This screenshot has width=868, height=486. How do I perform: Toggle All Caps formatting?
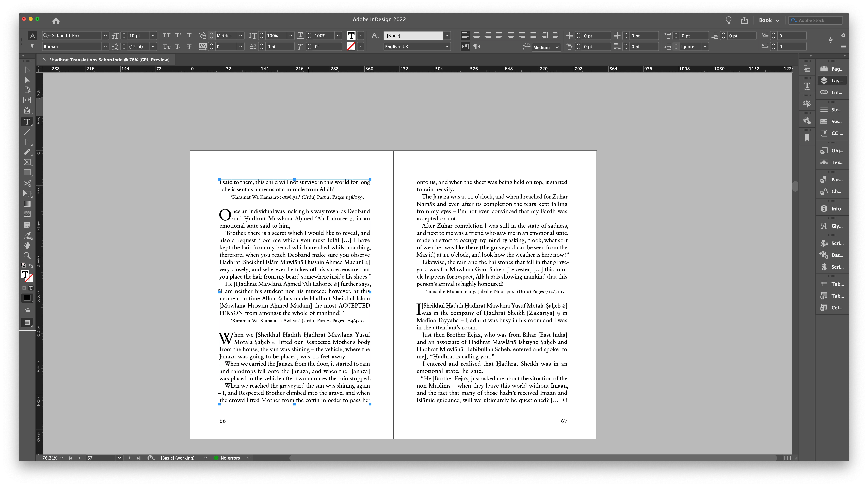[166, 35]
